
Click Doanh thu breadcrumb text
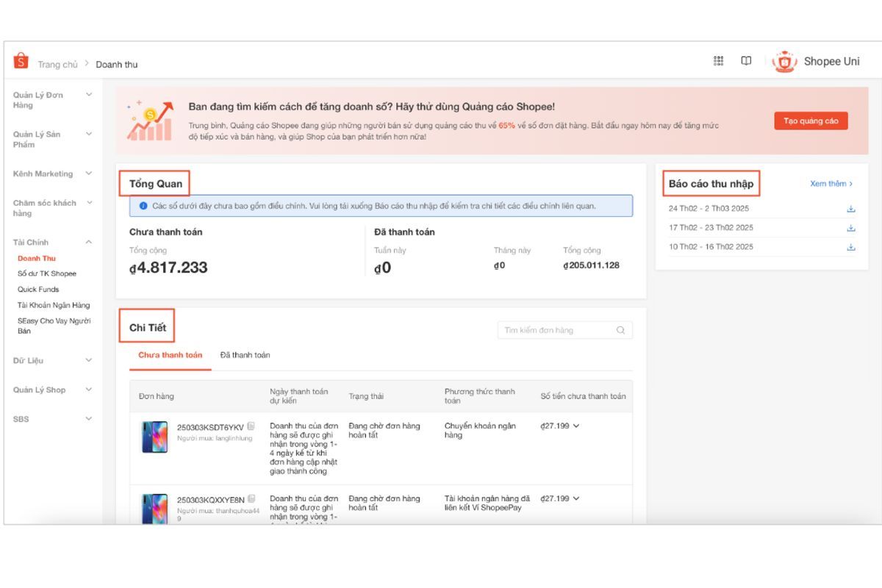point(117,65)
